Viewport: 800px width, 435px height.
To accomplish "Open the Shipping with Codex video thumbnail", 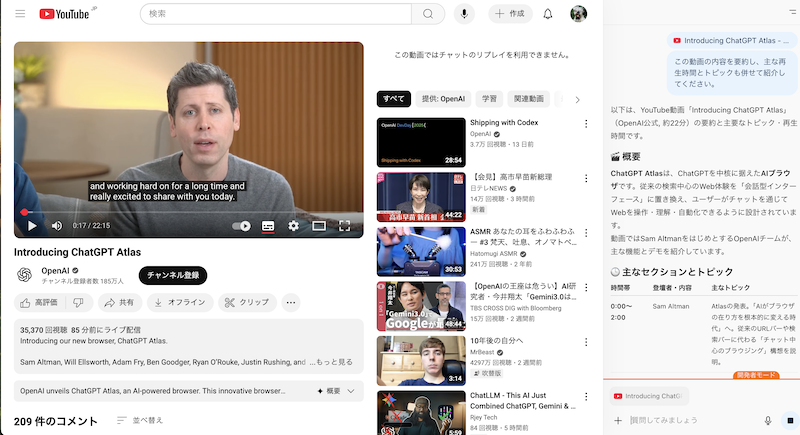I will (x=420, y=142).
